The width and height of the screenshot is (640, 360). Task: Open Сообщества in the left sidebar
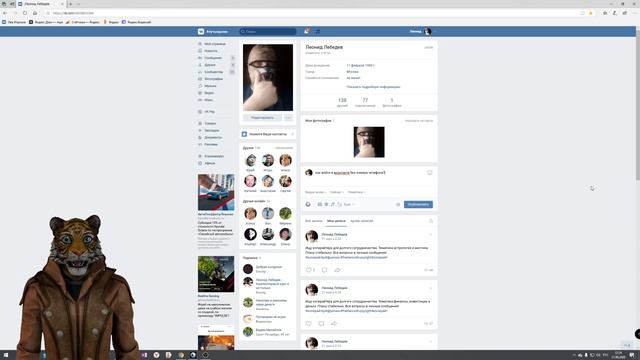213,72
